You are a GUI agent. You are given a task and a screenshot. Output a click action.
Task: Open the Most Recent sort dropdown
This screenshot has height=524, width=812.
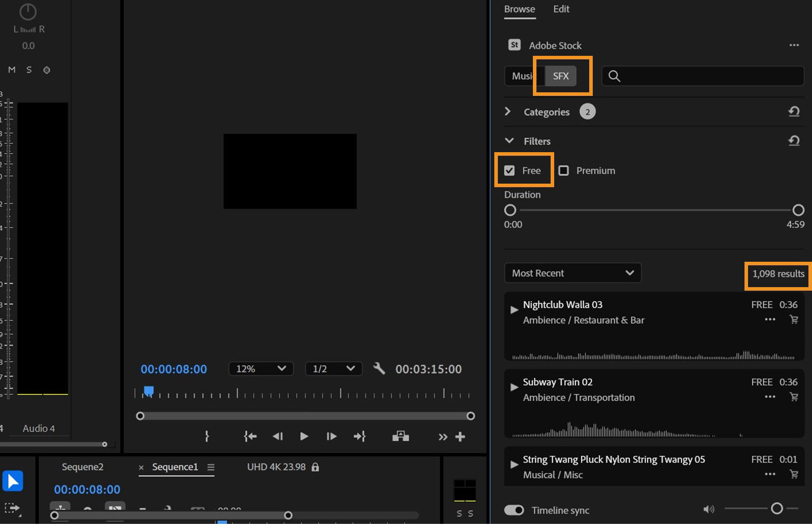pos(573,273)
